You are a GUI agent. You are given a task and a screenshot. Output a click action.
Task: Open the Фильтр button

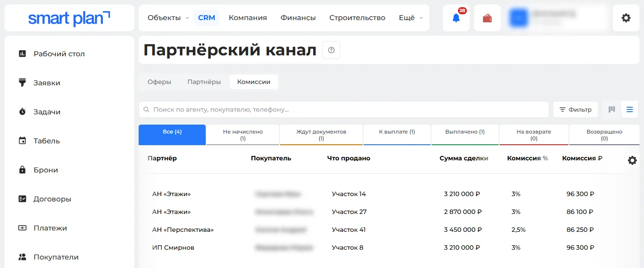576,109
